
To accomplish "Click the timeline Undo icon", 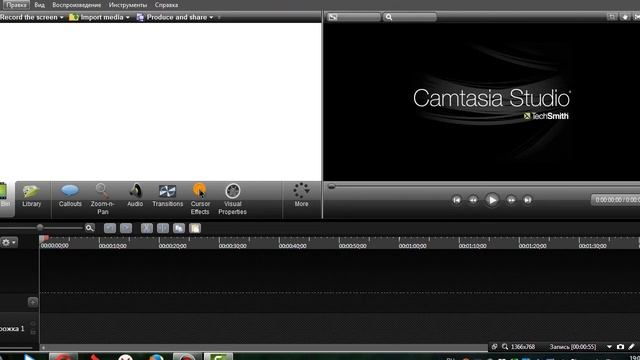I will coord(109,228).
